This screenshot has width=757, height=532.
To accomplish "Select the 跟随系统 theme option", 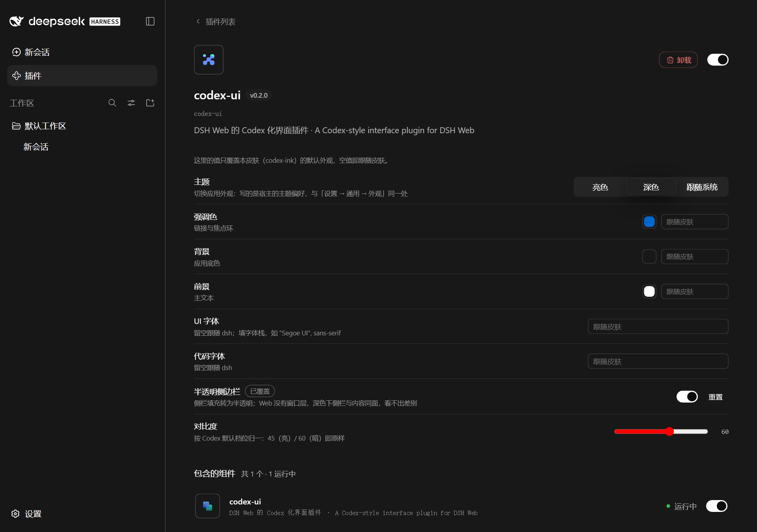I will pos(702,187).
